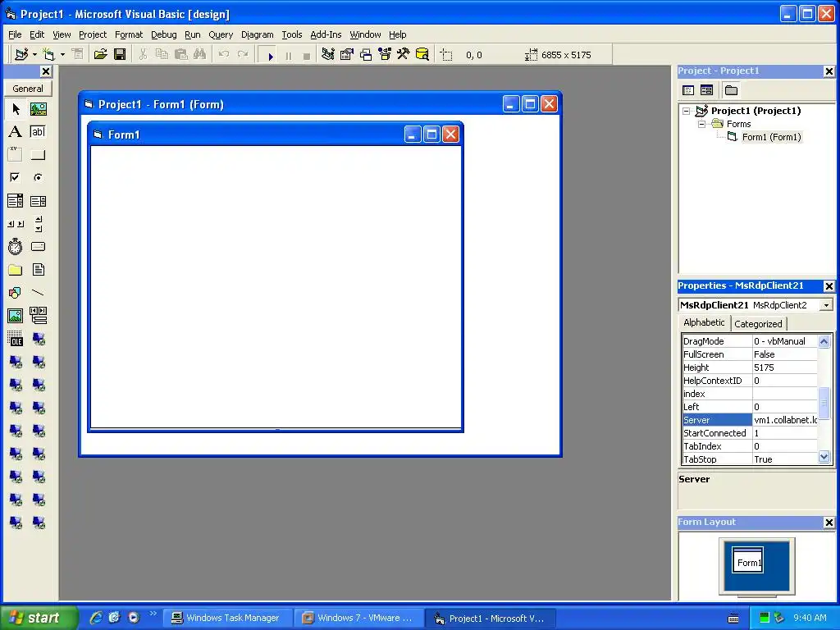The image size is (840, 630).
Task: Collapse Project1 node in project tree
Action: point(686,111)
